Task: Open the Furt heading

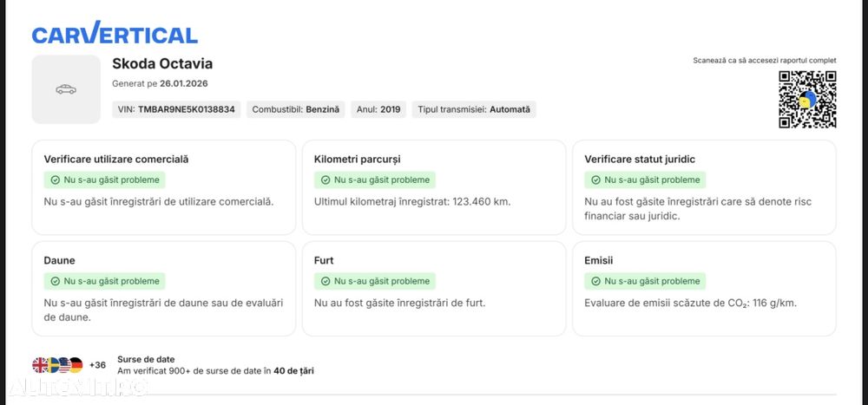Action: 324,260
